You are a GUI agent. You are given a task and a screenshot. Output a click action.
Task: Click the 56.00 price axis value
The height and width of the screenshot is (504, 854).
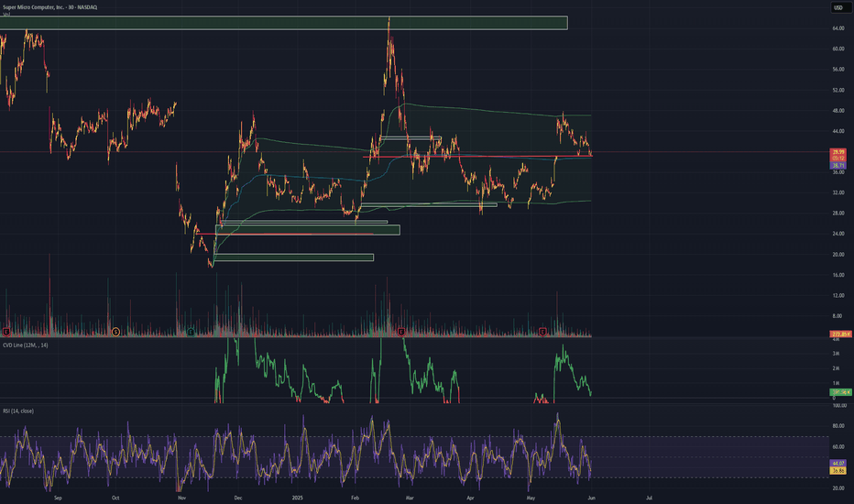click(x=838, y=70)
